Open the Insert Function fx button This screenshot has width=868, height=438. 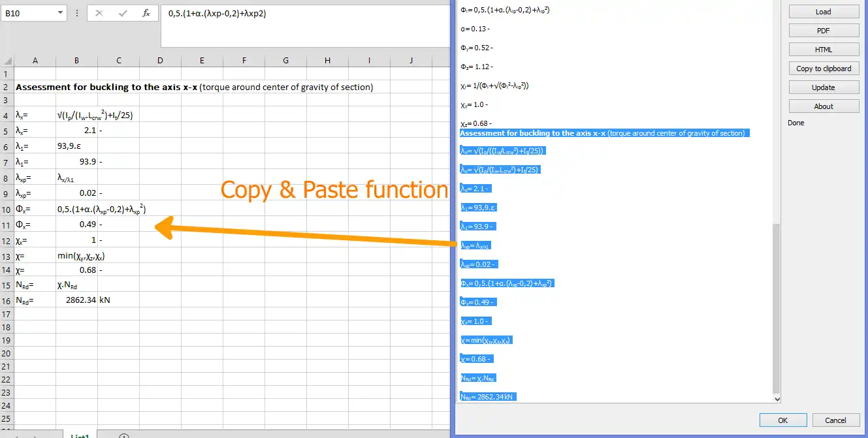pos(146,13)
